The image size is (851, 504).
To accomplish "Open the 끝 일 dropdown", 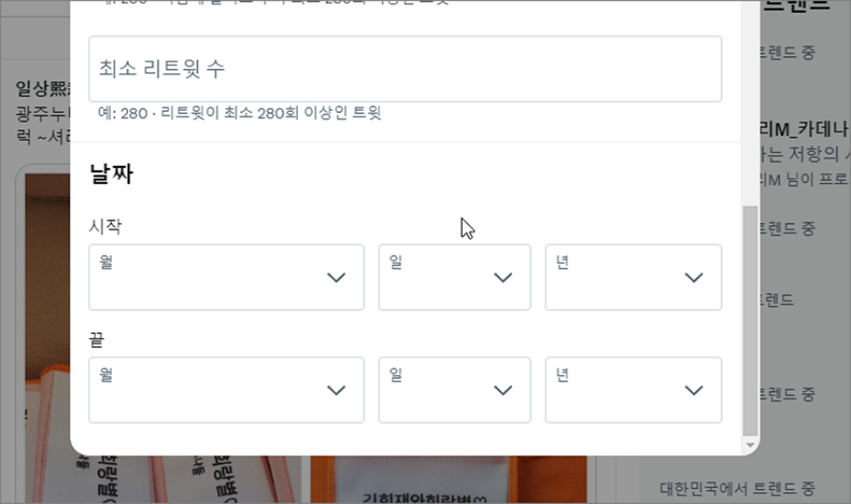I will [x=455, y=390].
